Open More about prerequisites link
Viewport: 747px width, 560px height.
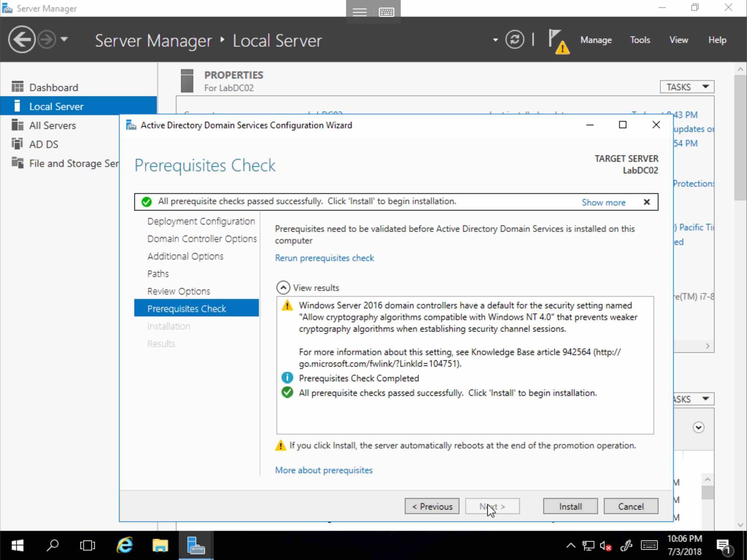click(324, 470)
